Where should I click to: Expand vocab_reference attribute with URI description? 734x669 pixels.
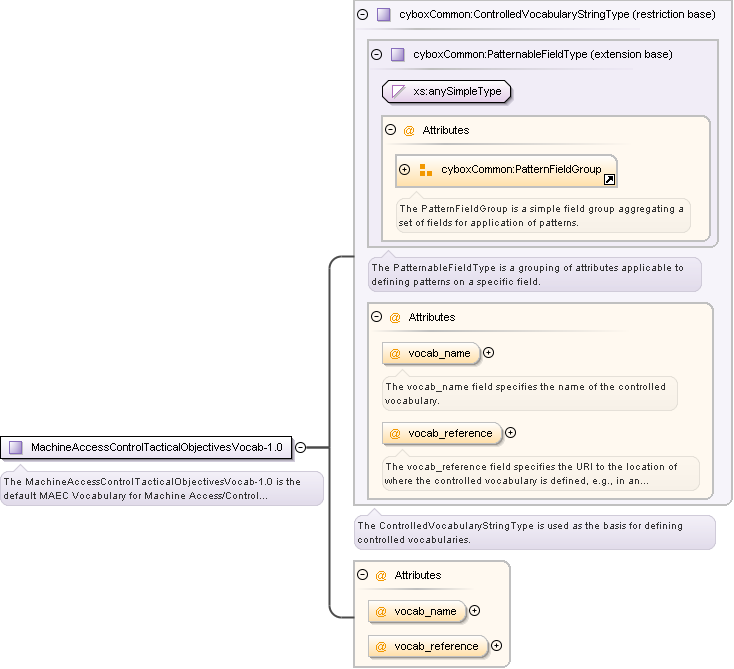[x=510, y=433]
